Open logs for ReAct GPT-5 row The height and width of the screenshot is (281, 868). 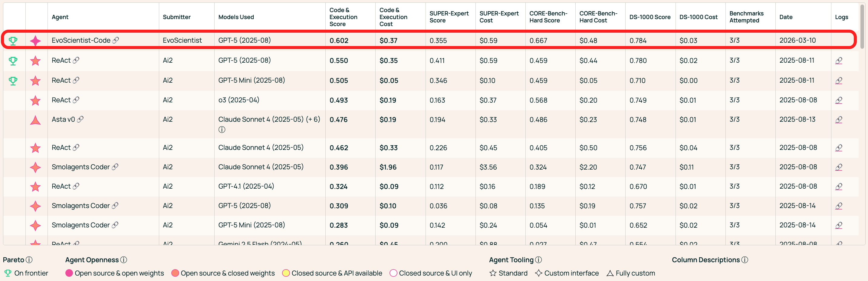coord(839,61)
